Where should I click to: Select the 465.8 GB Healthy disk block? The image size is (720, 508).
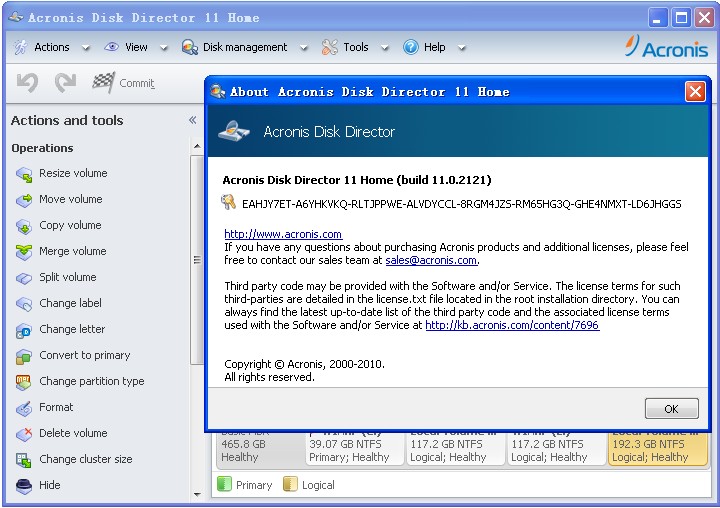click(259, 448)
